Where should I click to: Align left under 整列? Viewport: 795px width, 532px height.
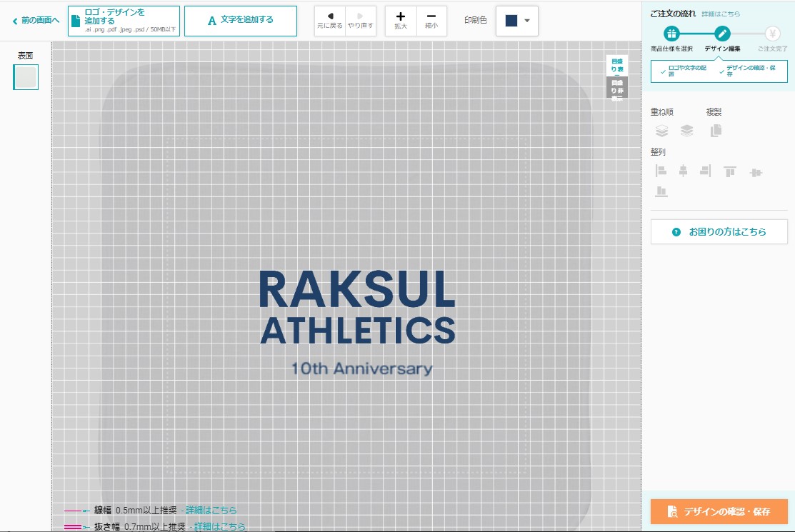tap(661, 171)
